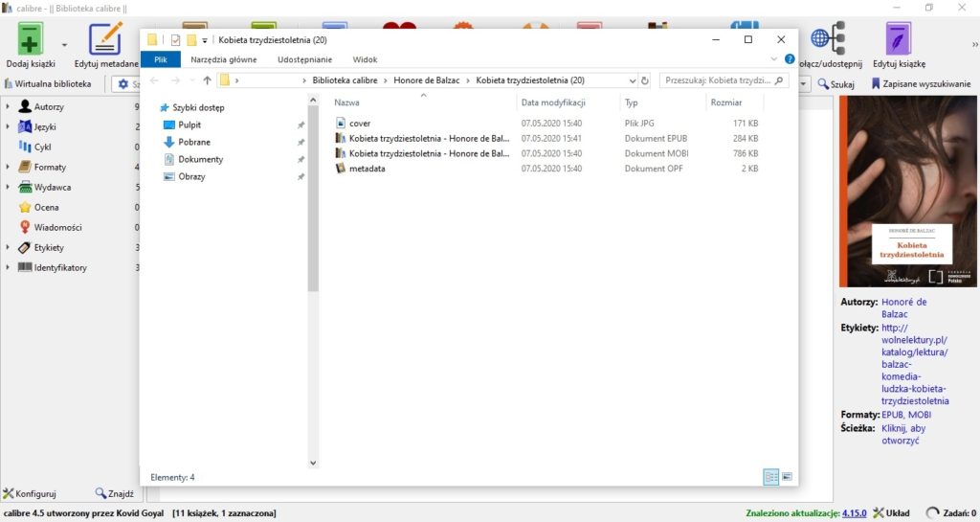Screen dimensions: 980x522
Task: Open the EPUB format link
Action: click(892, 415)
